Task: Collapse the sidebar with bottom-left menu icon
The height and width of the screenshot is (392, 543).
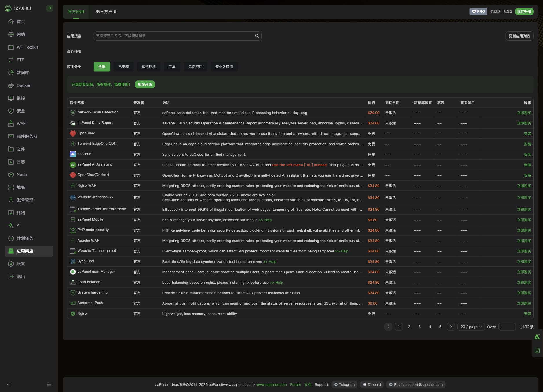Action: click(9, 384)
